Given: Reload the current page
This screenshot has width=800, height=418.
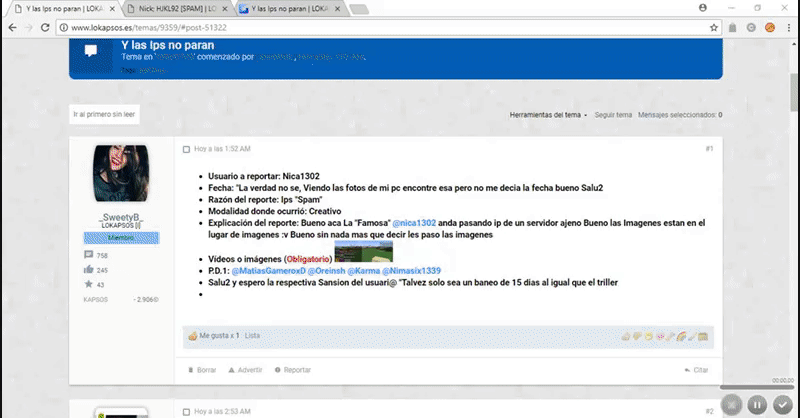Looking at the screenshot, I should (51, 28).
